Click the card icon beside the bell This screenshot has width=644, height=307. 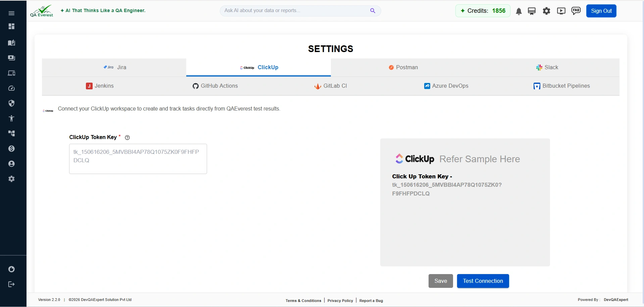coord(532,11)
